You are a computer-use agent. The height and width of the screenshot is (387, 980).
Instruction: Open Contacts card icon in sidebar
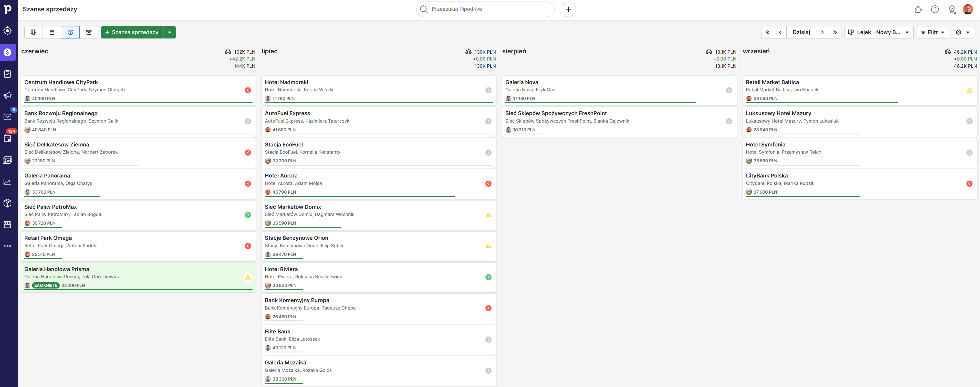tap(8, 160)
